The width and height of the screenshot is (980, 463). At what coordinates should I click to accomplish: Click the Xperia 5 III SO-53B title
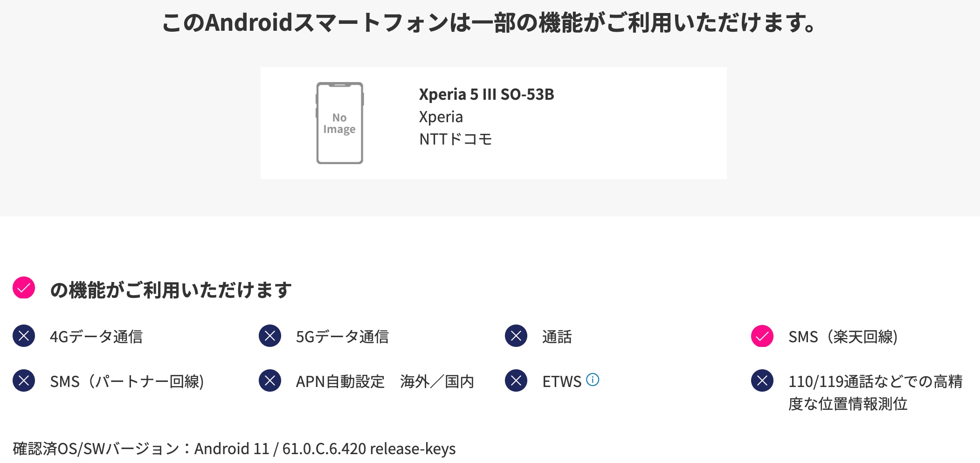[x=486, y=94]
